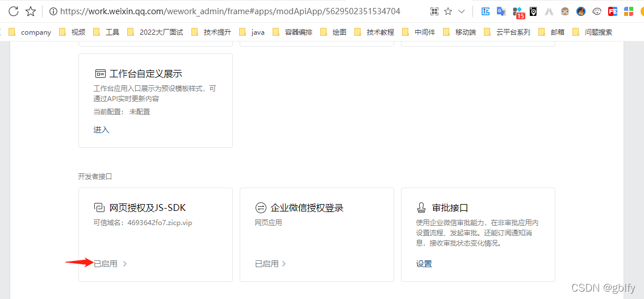The height and width of the screenshot is (299, 644).
Task: Open the 视频 bookmark folder
Action: tap(72, 32)
